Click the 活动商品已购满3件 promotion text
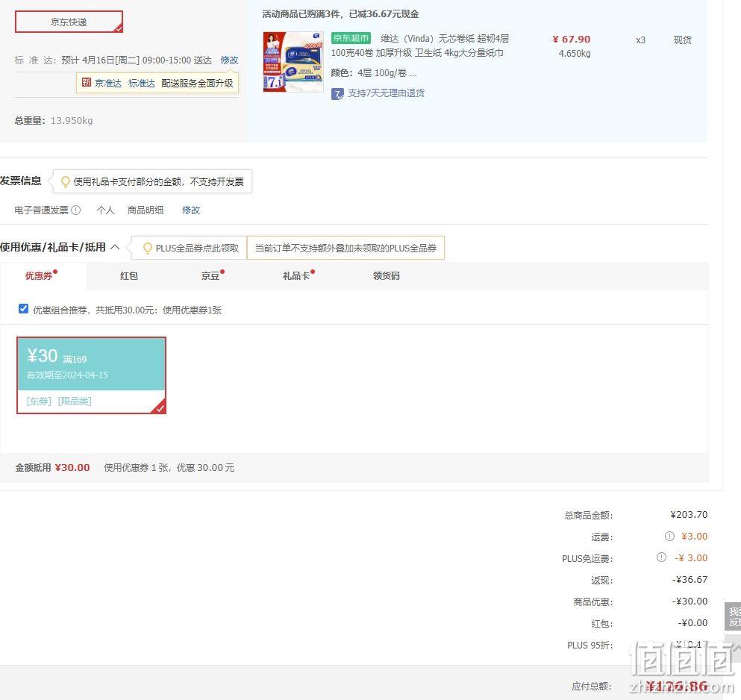This screenshot has width=741, height=700. (341, 14)
